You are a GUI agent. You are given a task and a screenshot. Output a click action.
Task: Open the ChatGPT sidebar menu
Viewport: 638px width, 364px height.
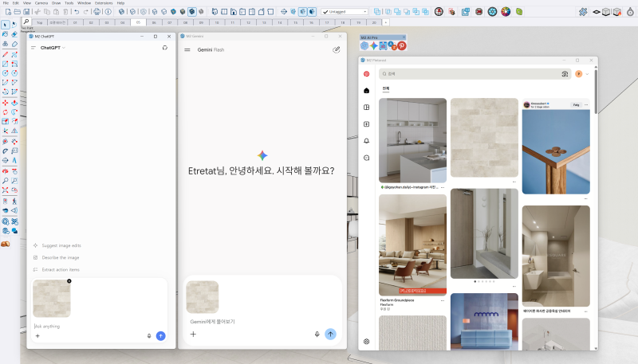click(x=33, y=48)
